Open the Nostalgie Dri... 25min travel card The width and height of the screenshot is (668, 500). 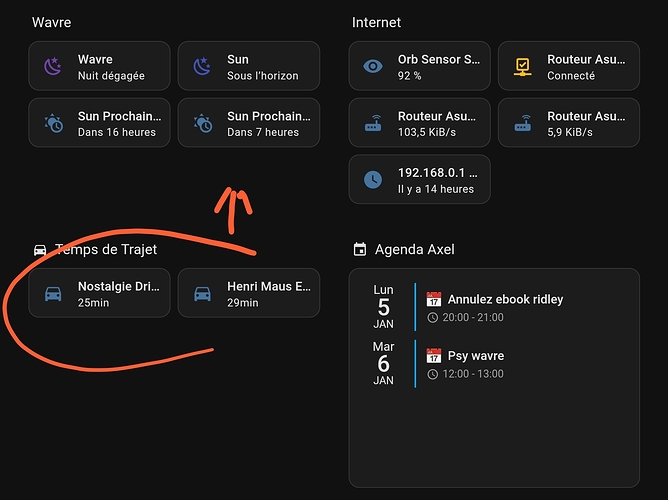(99, 293)
